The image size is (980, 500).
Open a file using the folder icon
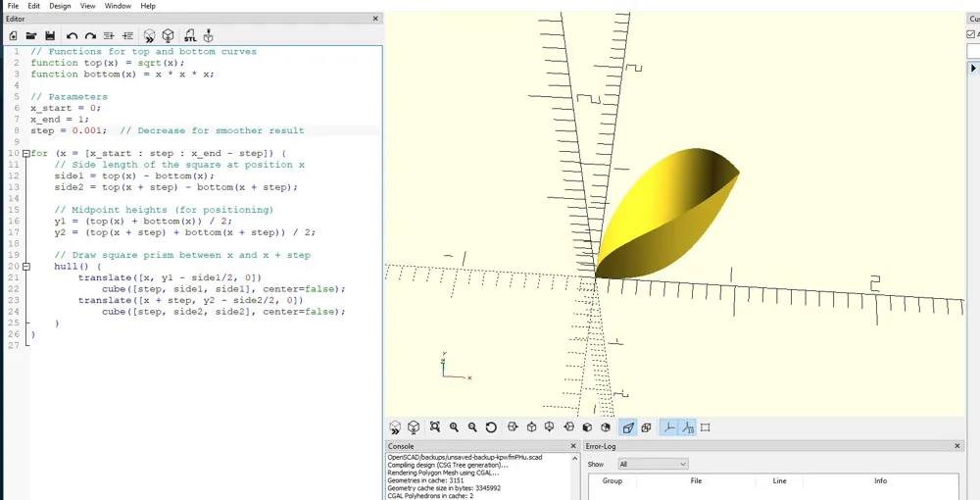31,36
